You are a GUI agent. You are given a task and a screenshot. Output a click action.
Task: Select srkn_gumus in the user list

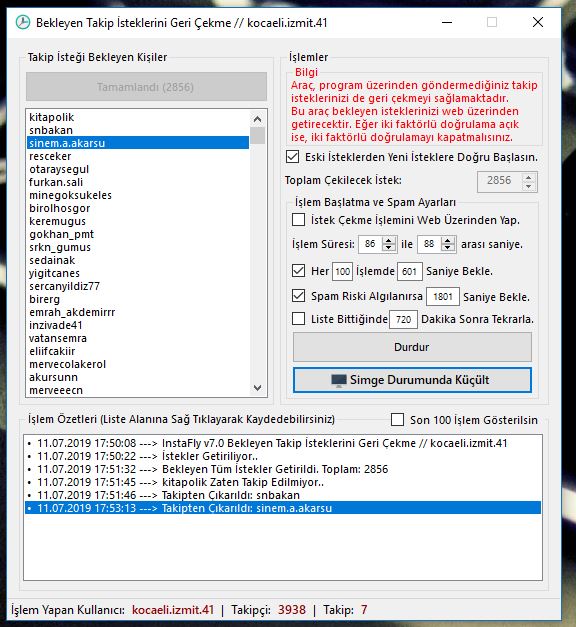click(138, 247)
